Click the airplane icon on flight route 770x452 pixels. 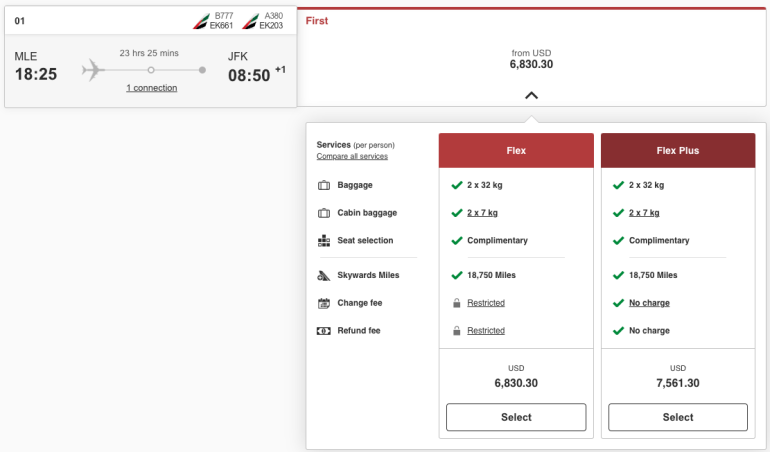[x=94, y=70]
